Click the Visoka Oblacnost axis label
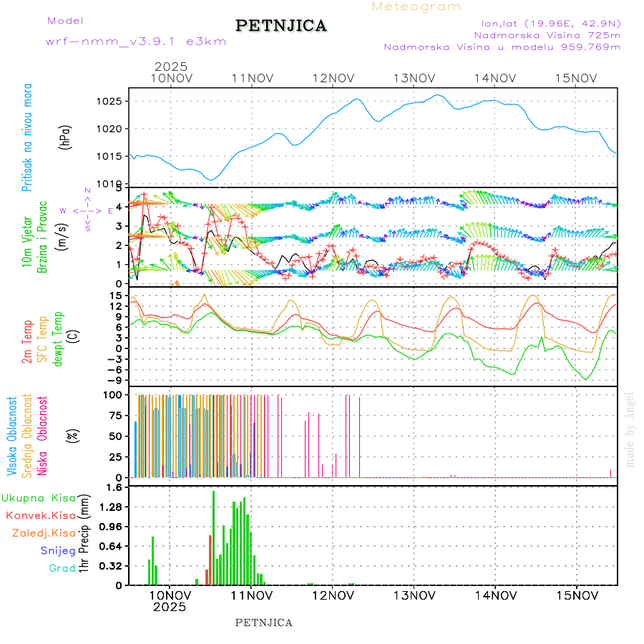 pyautogui.click(x=12, y=435)
